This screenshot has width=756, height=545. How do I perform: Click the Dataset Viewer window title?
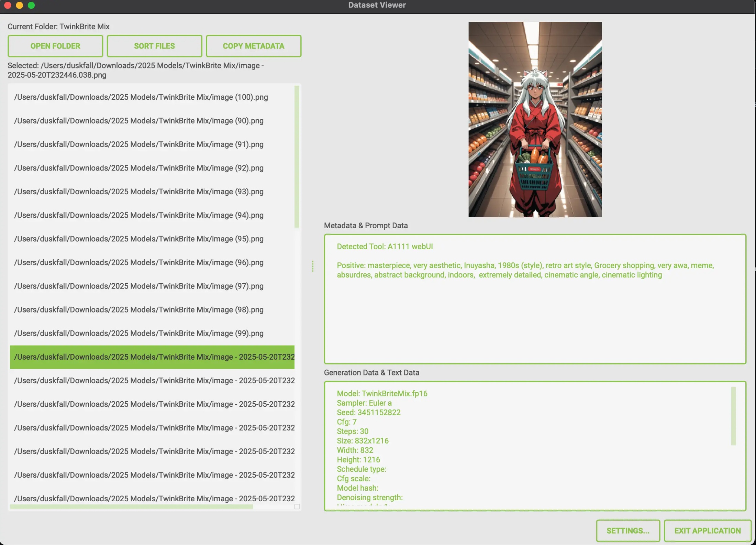click(377, 5)
